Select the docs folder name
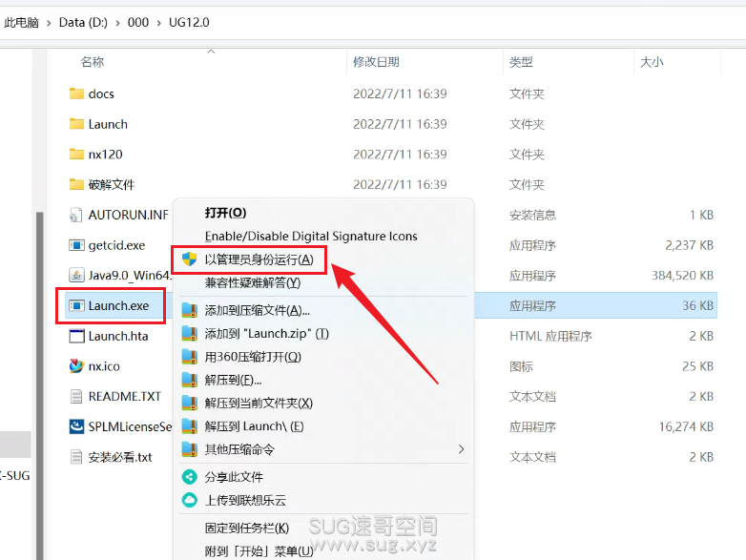The width and height of the screenshot is (746, 560). coord(101,93)
